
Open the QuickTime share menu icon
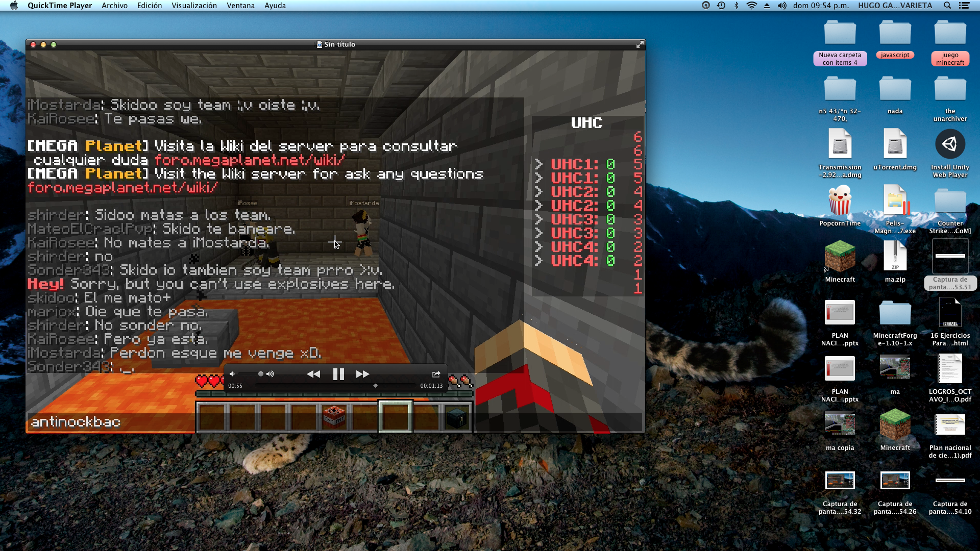436,374
